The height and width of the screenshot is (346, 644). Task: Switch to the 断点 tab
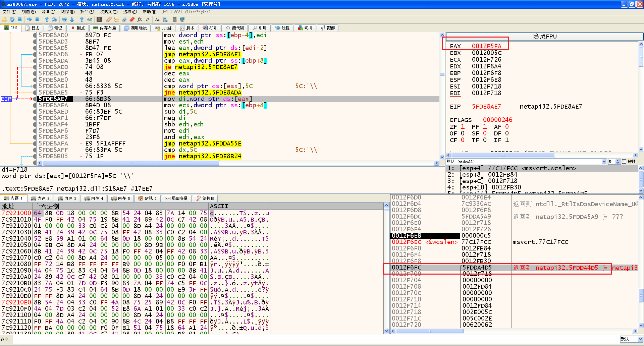click(x=78, y=28)
